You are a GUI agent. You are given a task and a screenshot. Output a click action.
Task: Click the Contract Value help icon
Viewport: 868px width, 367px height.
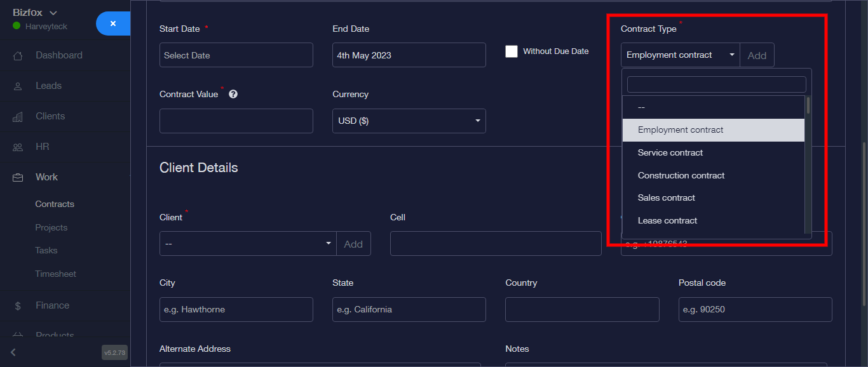tap(233, 94)
